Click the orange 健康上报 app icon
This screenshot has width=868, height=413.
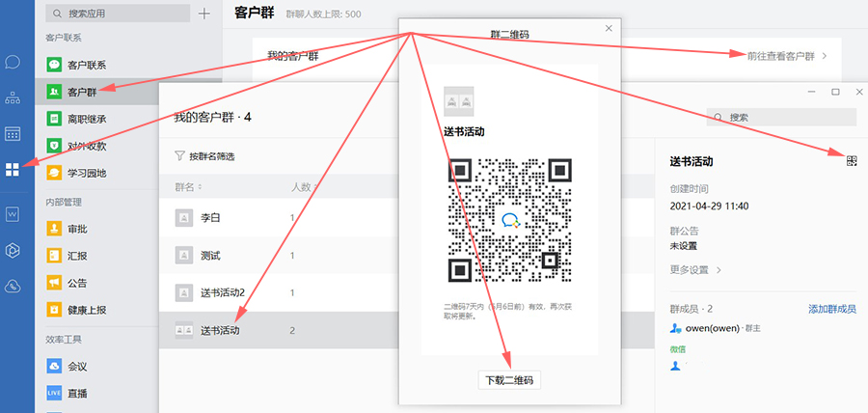click(x=54, y=310)
